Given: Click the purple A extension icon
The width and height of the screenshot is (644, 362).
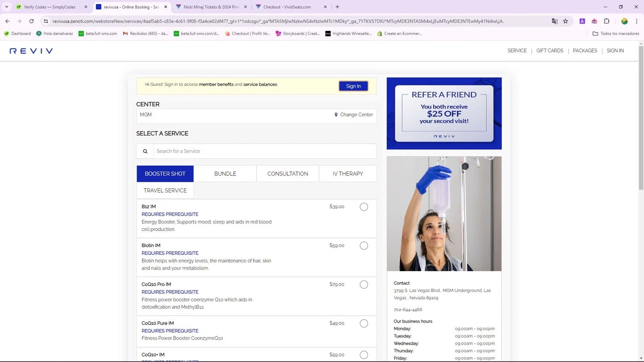Looking at the screenshot, I should pos(582,21).
